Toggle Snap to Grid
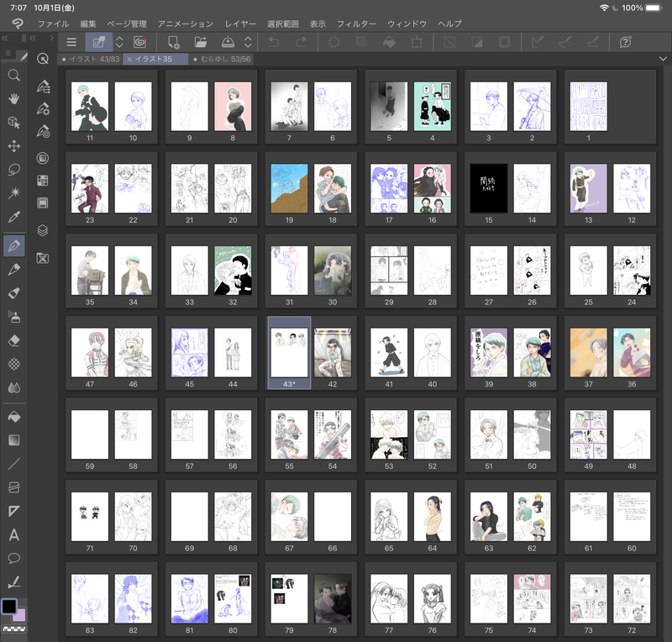Image resolution: width=672 pixels, height=642 pixels. pyautogui.click(x=593, y=42)
